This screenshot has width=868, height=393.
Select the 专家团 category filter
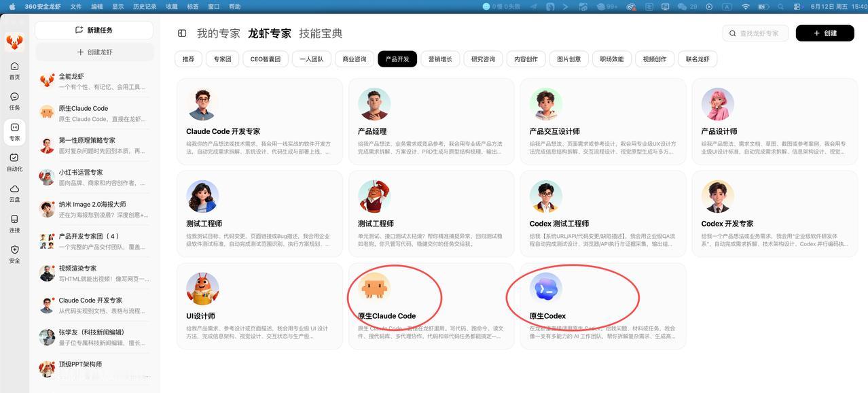[222, 59]
